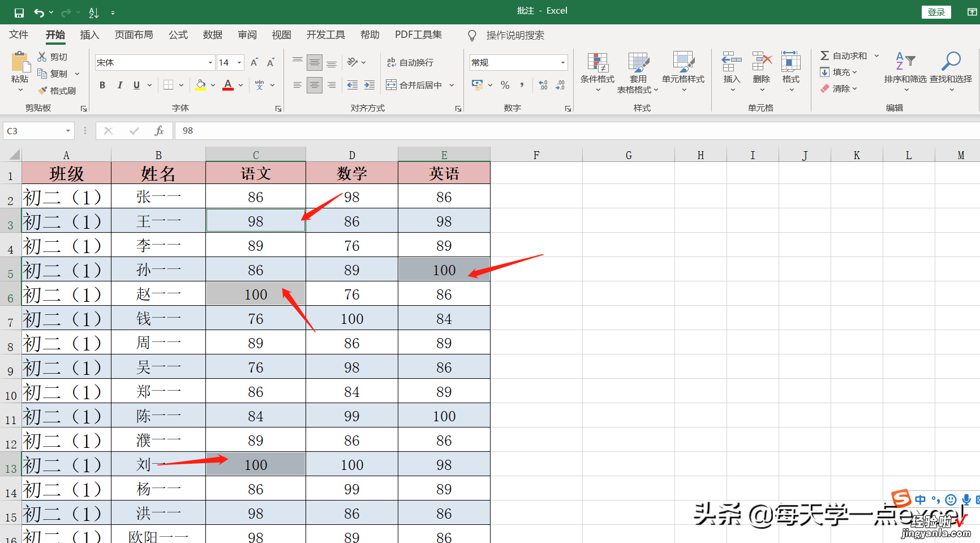Toggle center horizontal alignment
The image size is (980, 543).
[315, 85]
